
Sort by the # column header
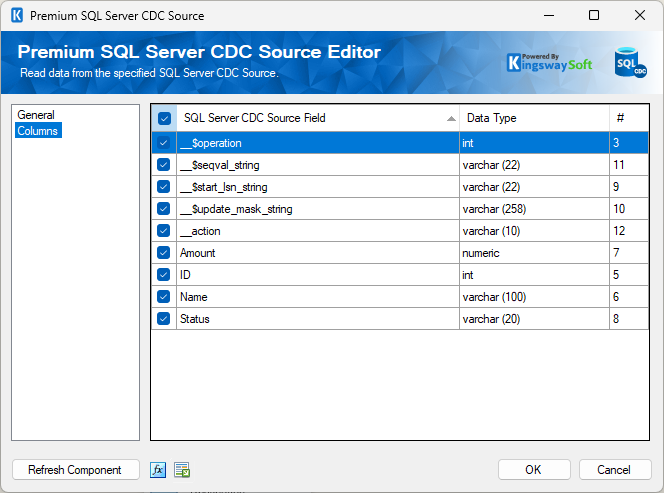629,118
